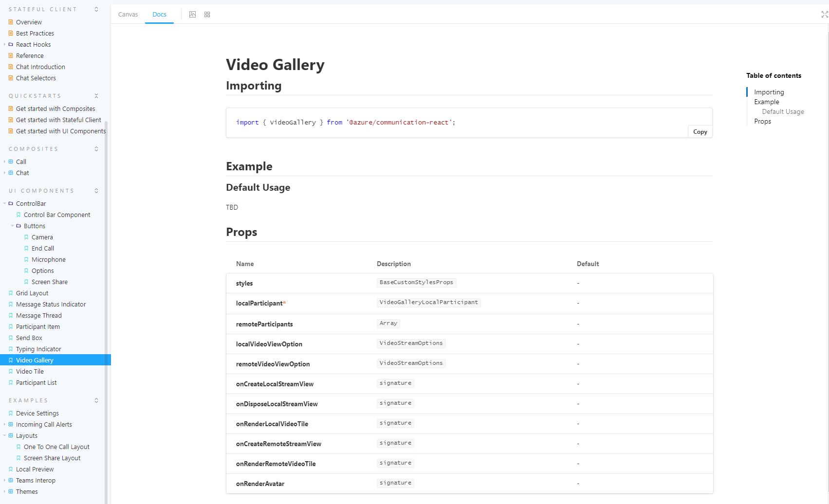Viewport: 829px width, 504px height.
Task: Collapse the Buttons group
Action: [12, 226]
